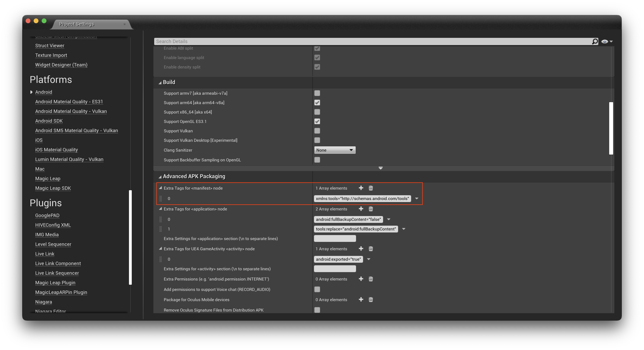The height and width of the screenshot is (350, 644).
Task: Open the Clang Sanitizer dropdown
Action: pyautogui.click(x=334, y=150)
